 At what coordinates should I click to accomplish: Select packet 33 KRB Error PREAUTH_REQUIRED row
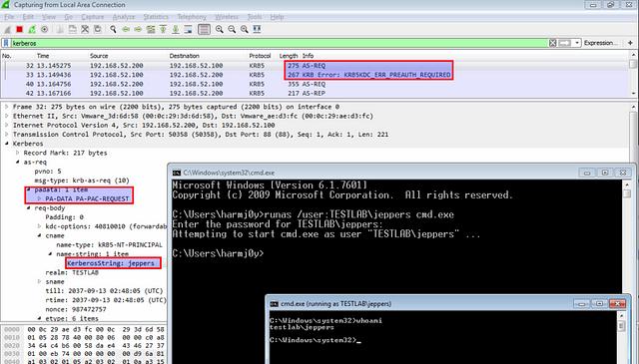pyautogui.click(x=315, y=75)
